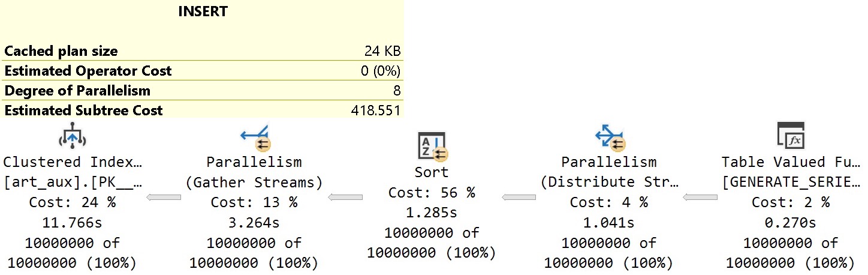The image size is (868, 275).
Task: Click the [GENERATE_SERIE function label
Action: (790, 183)
